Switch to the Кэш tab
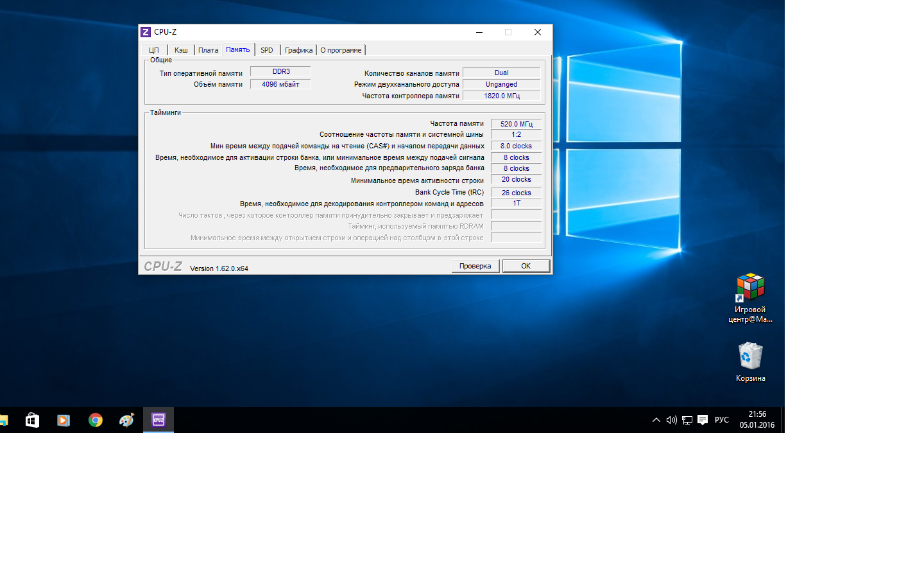 tap(181, 50)
